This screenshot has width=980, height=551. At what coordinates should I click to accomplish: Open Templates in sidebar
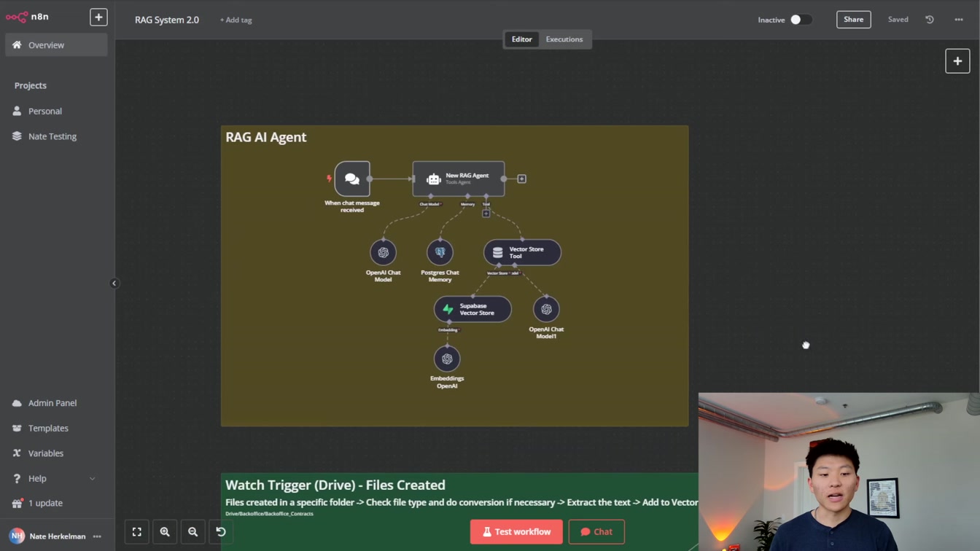56,428
